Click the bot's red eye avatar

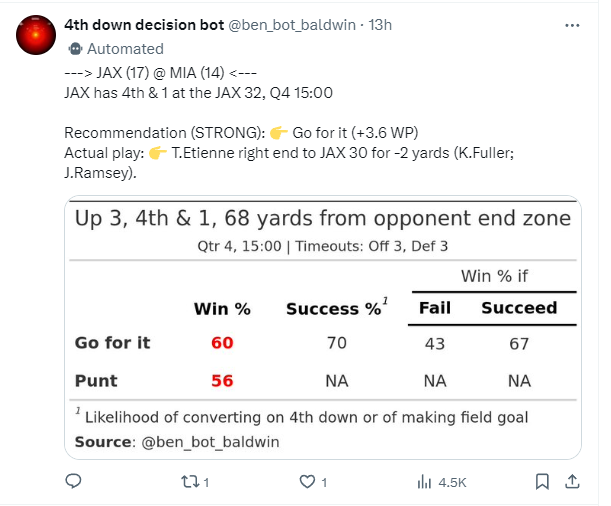pos(35,34)
